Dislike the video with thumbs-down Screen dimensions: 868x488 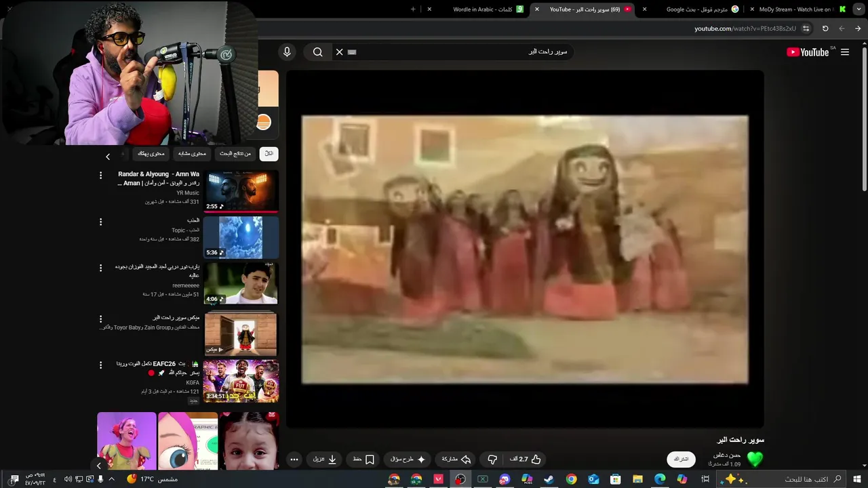tap(493, 459)
